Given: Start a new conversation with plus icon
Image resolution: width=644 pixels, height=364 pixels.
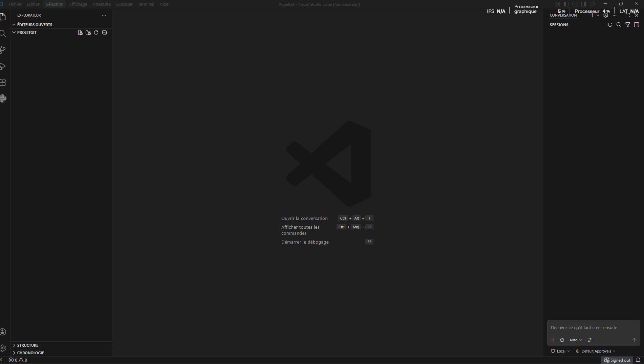Looking at the screenshot, I should click(x=592, y=16).
